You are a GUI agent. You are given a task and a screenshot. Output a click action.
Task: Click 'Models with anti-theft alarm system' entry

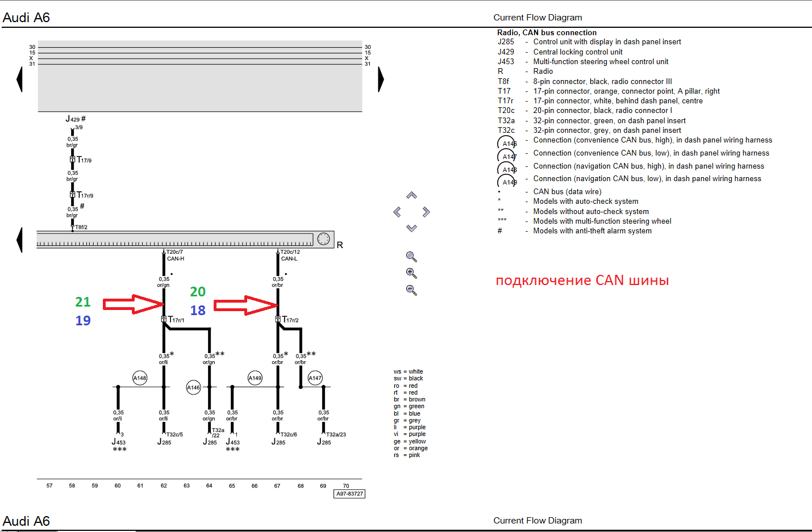pyautogui.click(x=592, y=231)
